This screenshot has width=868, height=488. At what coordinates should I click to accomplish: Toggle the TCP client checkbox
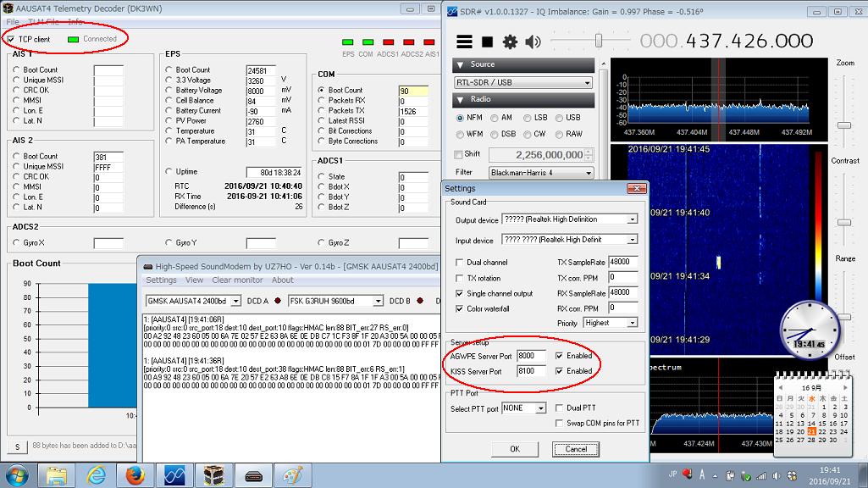tap(11, 39)
